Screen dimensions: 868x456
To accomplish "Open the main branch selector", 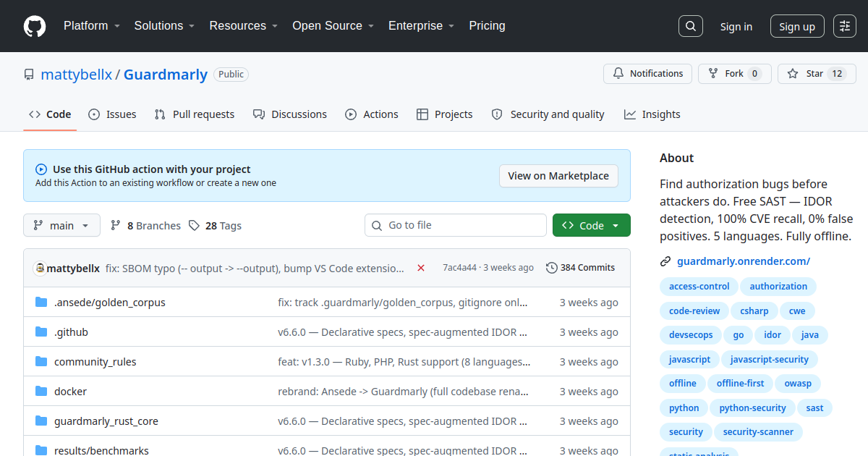I will point(61,225).
